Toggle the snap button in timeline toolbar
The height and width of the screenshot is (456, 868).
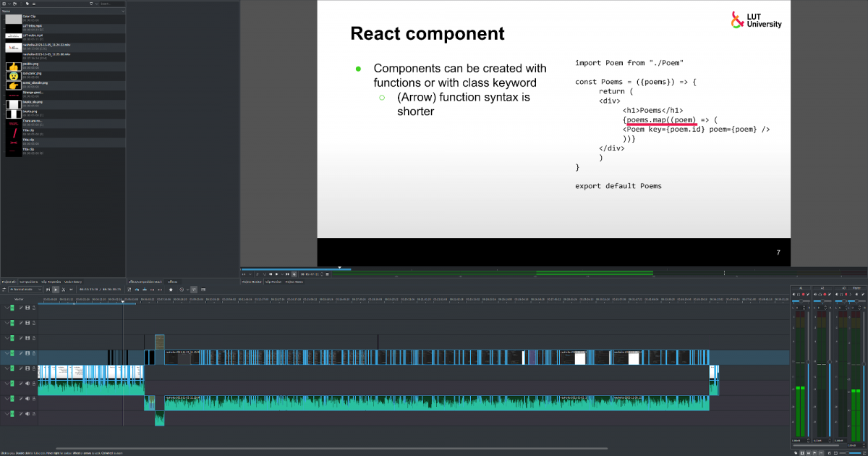coord(194,290)
